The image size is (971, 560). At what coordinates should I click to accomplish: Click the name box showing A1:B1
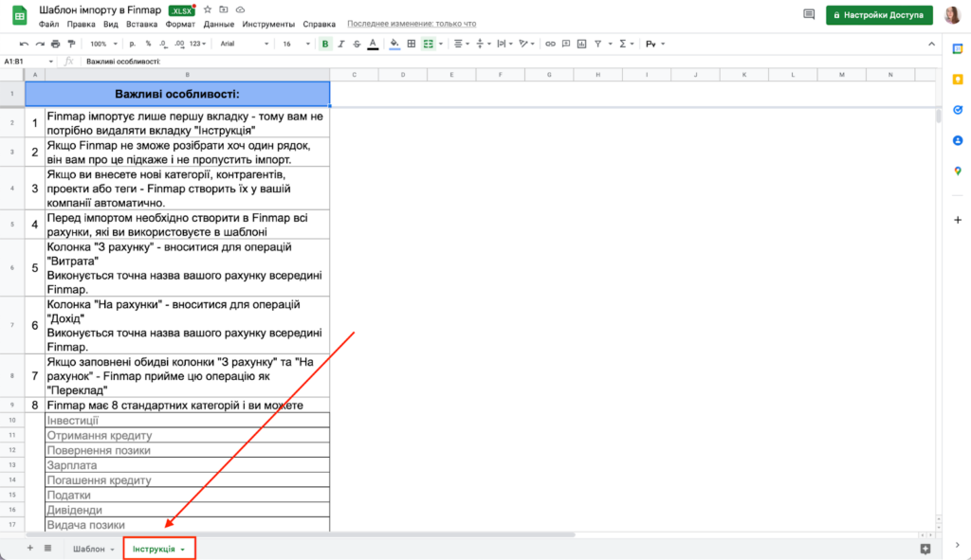[28, 62]
